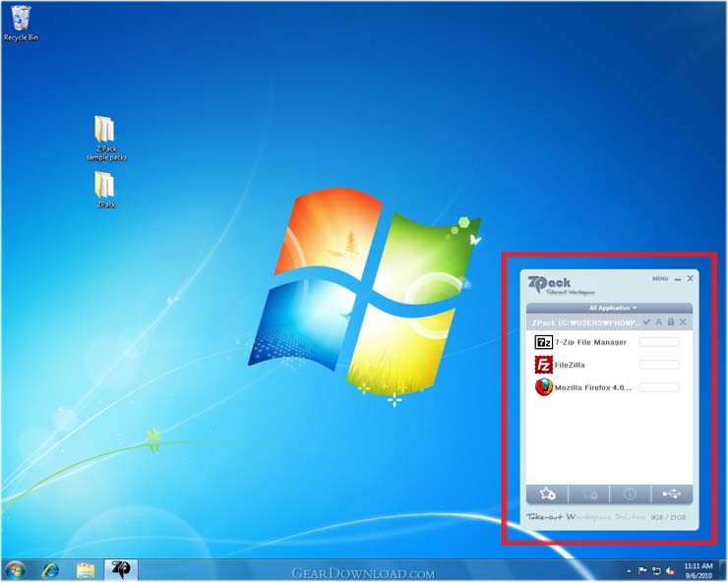Select the ZPack desktop folder
Screen dimensions: 728x582
coord(106,190)
